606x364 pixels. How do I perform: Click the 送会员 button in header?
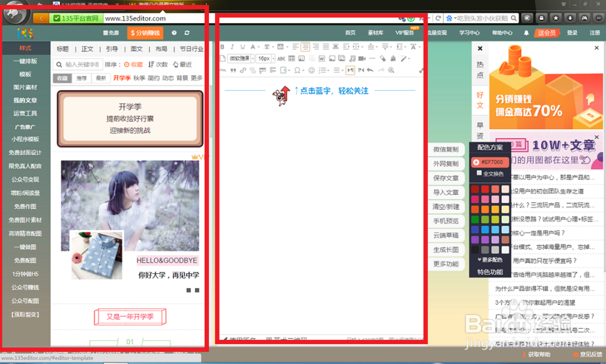click(x=547, y=33)
